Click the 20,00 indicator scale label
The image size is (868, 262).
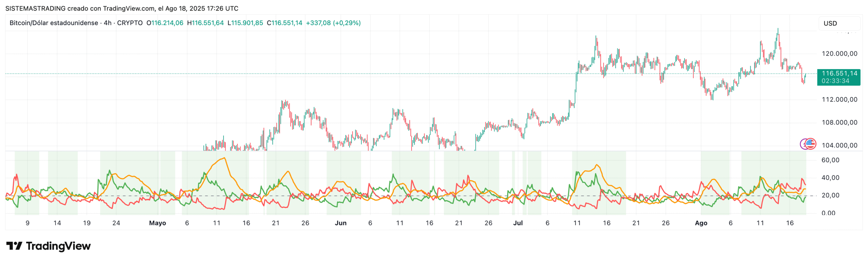(830, 195)
